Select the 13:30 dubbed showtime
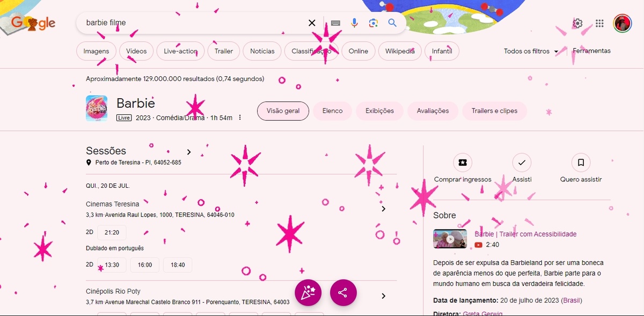Viewport: 644px width, 316px height. coord(112,264)
